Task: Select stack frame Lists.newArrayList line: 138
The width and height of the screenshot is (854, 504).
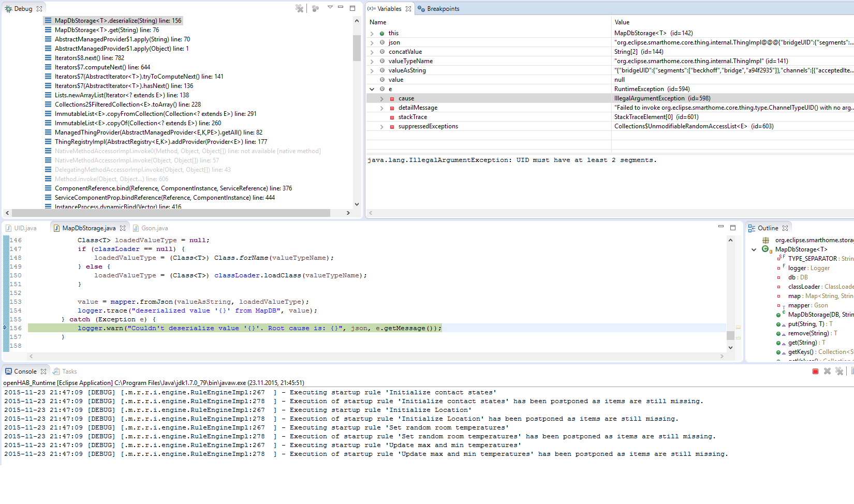Action: pos(122,95)
